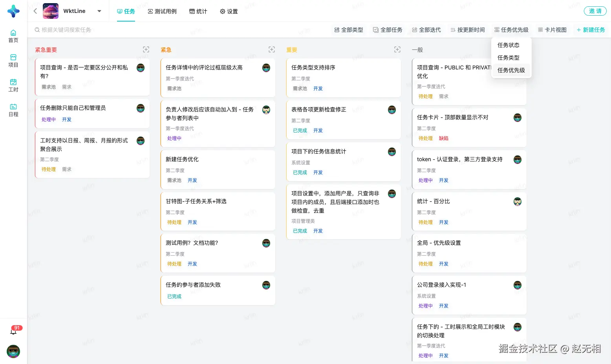
Task: Switch to the 设置 tab
Action: click(x=229, y=11)
